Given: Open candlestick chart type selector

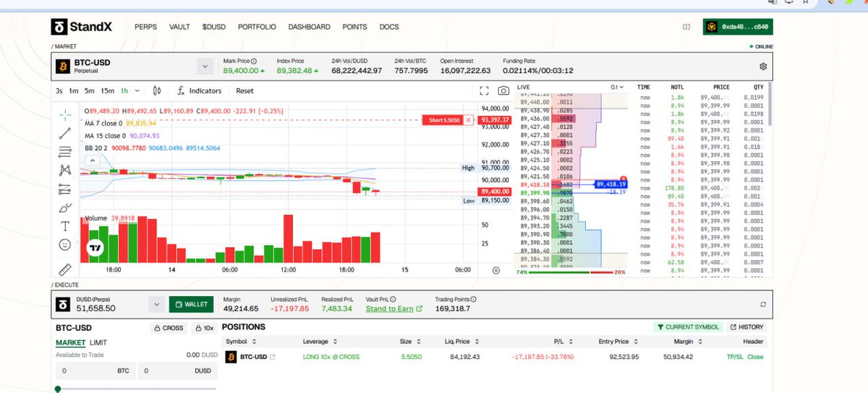Looking at the screenshot, I should click(157, 91).
